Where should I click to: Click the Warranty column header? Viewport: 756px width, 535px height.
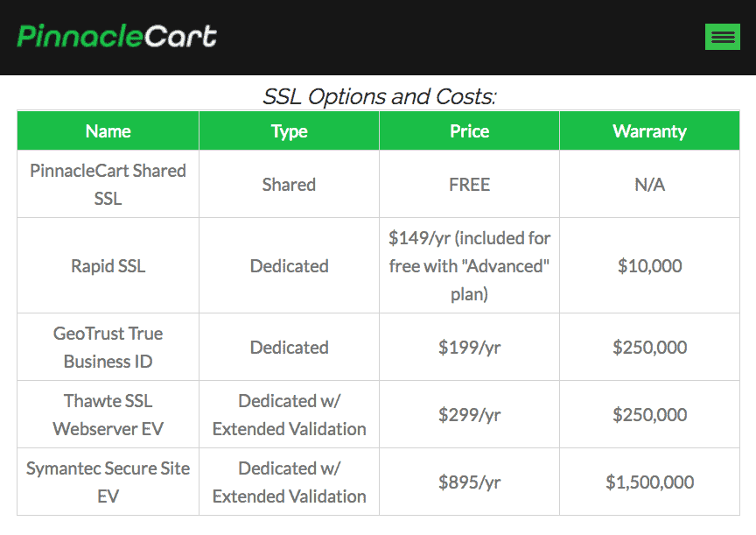coord(649,130)
